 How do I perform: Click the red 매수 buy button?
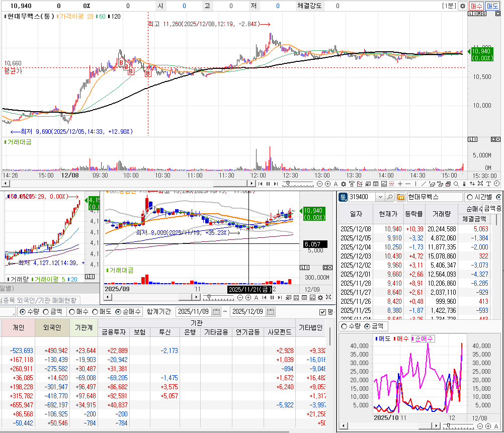(x=476, y=6)
